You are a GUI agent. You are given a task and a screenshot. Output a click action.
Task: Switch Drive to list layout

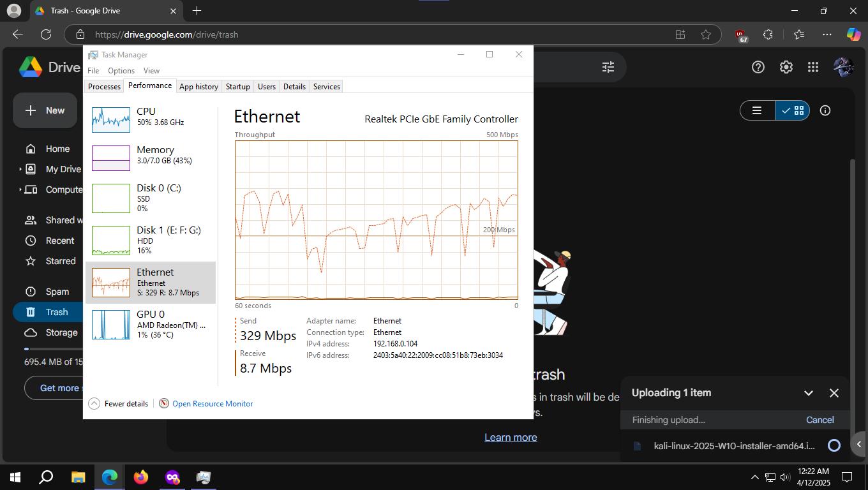758,110
